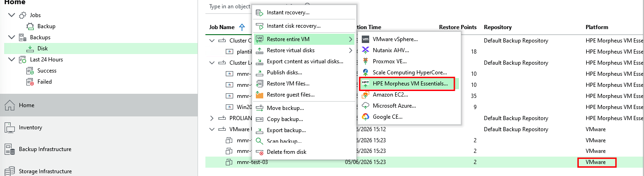Click the Backup Infrastructure icon in sidebar
644x176 pixels.
(10, 149)
